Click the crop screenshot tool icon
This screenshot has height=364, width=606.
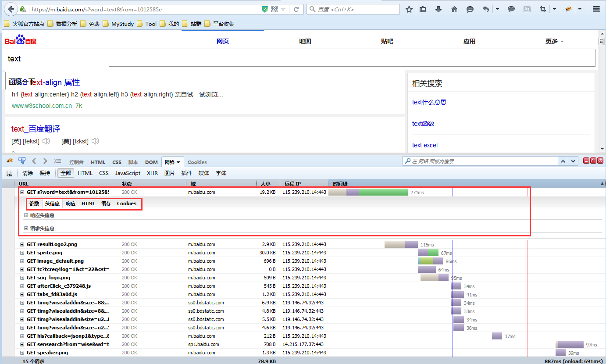click(x=543, y=9)
